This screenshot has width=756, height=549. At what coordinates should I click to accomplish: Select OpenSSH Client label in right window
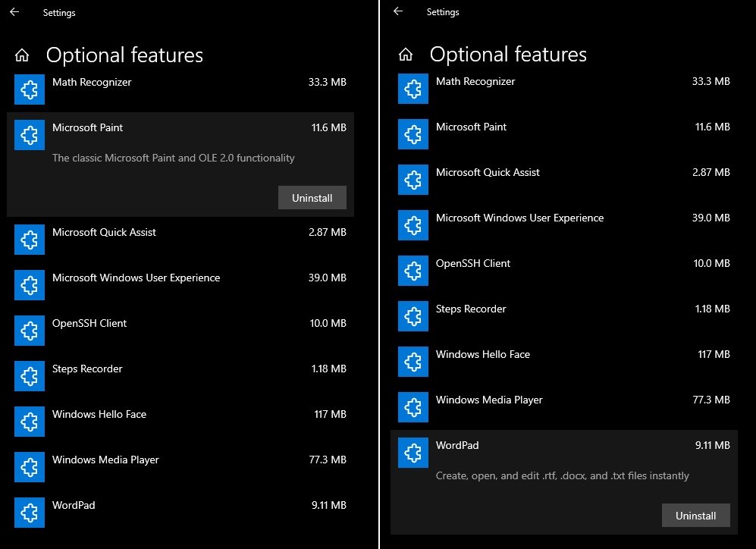473,263
